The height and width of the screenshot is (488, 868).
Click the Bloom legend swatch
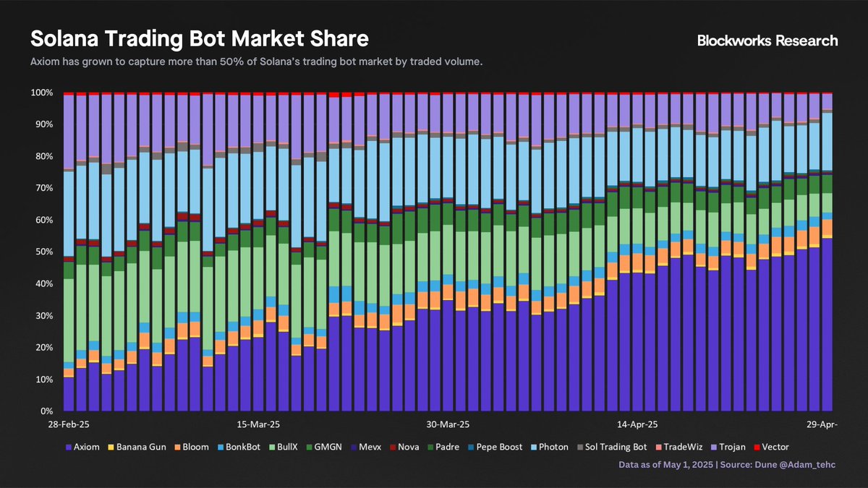coord(177,448)
